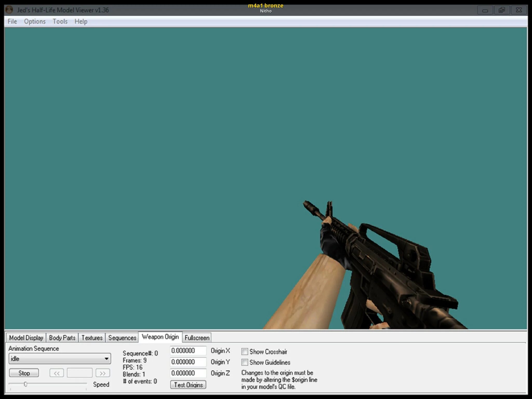Switch to the Body Parts tab

click(62, 338)
